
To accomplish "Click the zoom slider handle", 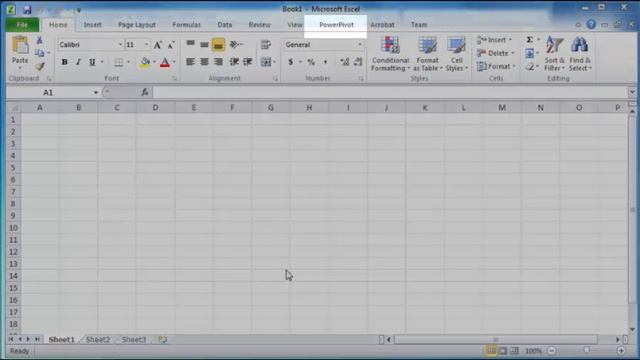I will 587,350.
